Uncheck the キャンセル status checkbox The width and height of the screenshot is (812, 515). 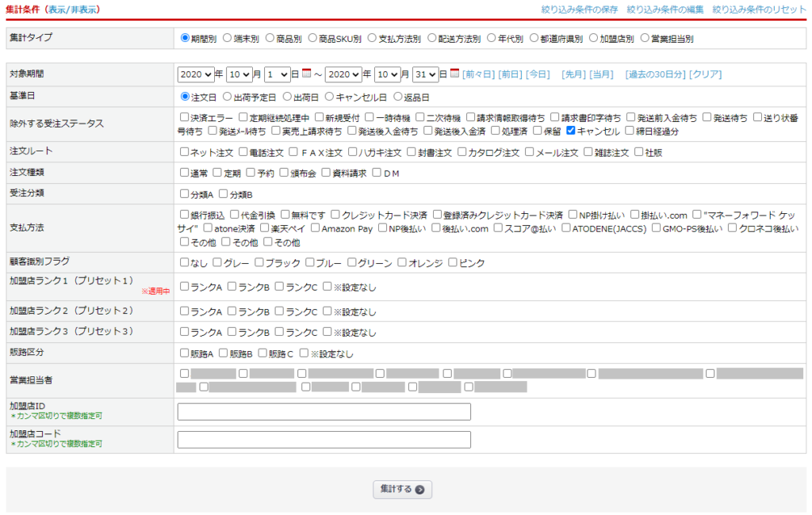pyautogui.click(x=571, y=131)
